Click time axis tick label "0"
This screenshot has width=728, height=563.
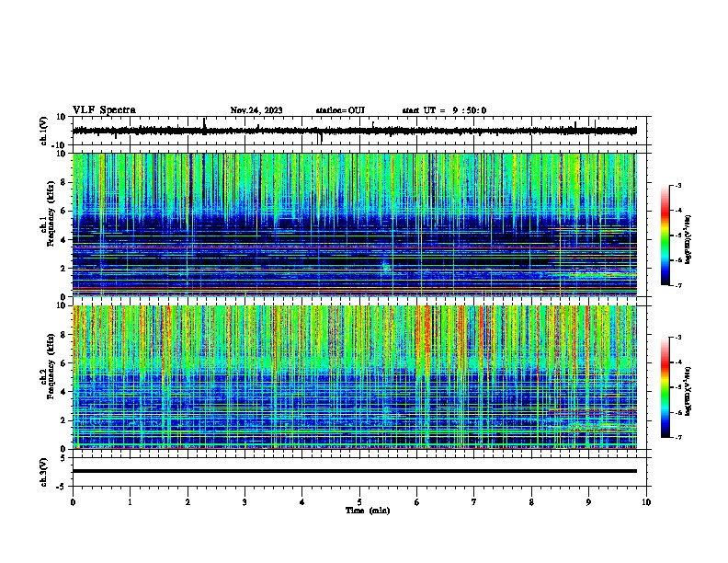pos(73,502)
